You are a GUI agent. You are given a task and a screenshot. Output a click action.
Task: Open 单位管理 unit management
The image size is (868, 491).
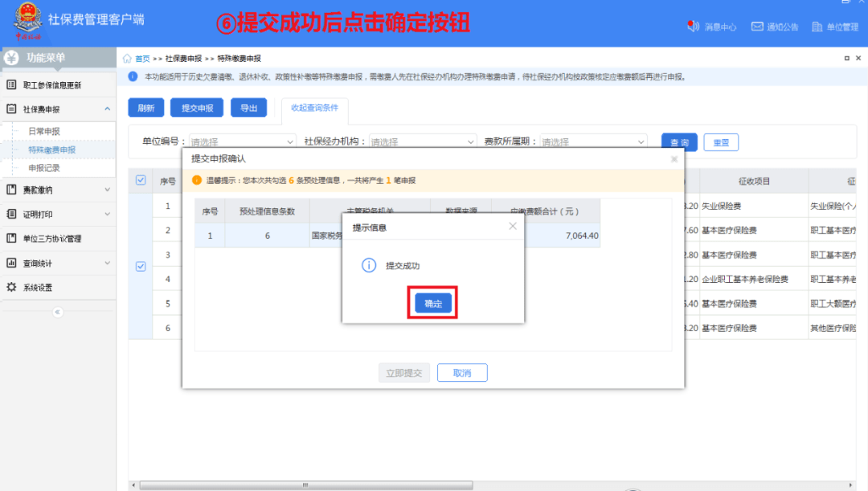830,25
